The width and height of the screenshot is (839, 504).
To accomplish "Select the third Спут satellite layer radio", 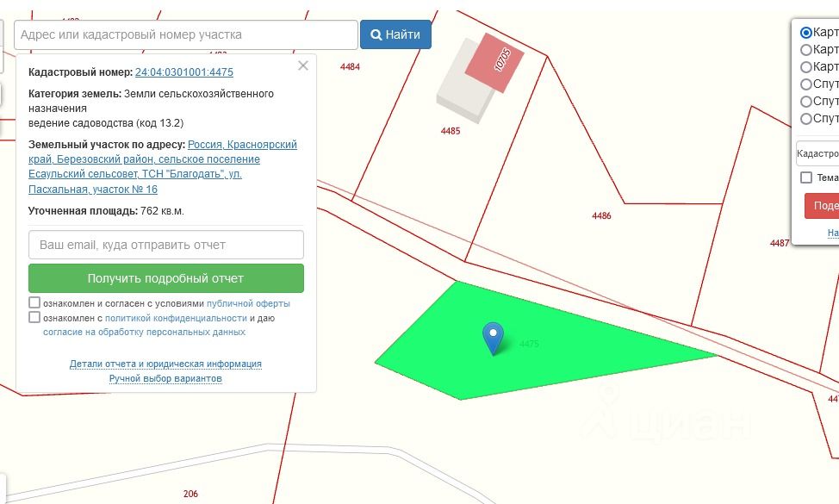I will (805, 118).
